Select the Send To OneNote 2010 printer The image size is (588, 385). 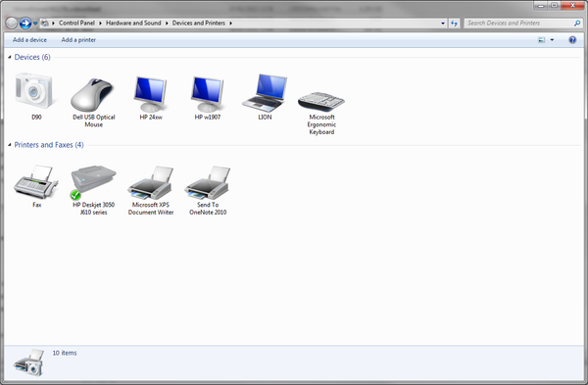point(208,183)
